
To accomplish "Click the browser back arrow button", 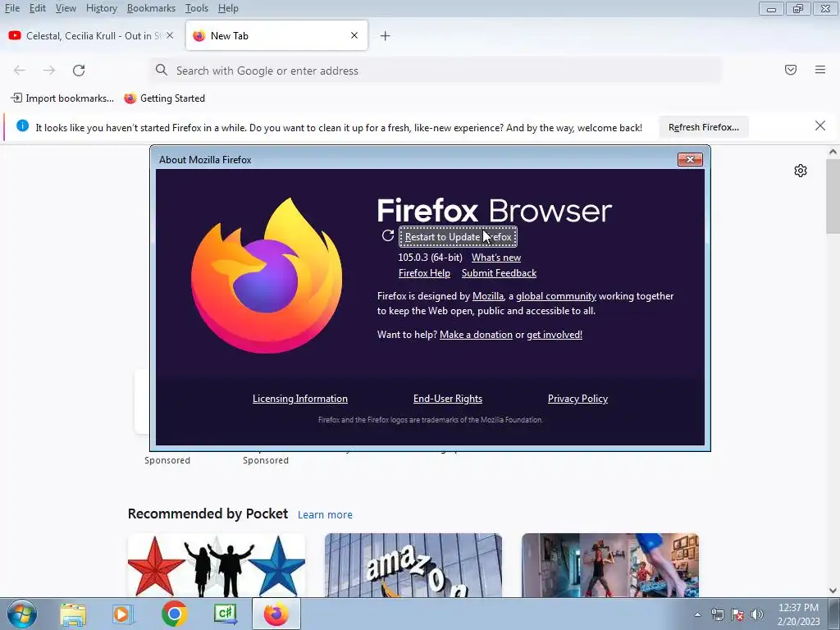I will tap(20, 71).
